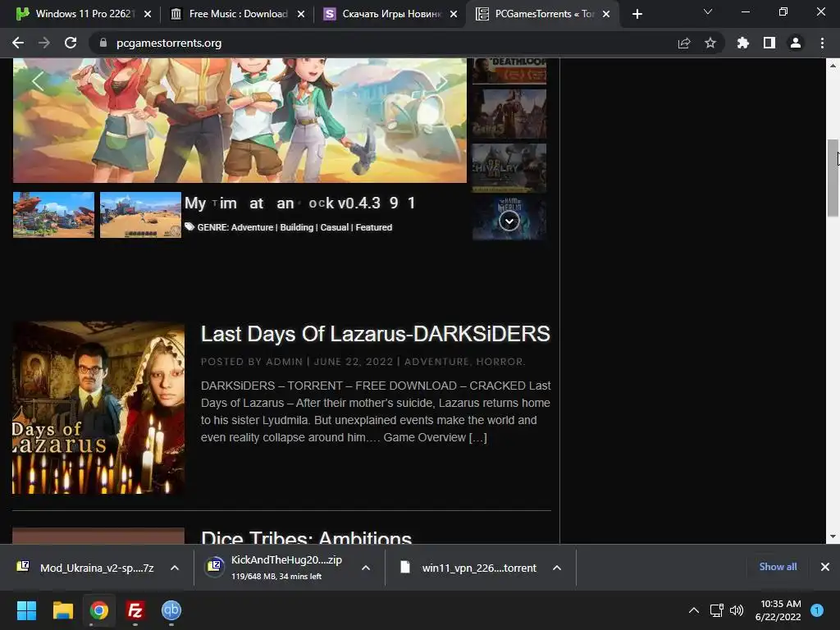840x630 pixels.
Task: Click the ADVENTURE category in post meta
Action: [436, 362]
